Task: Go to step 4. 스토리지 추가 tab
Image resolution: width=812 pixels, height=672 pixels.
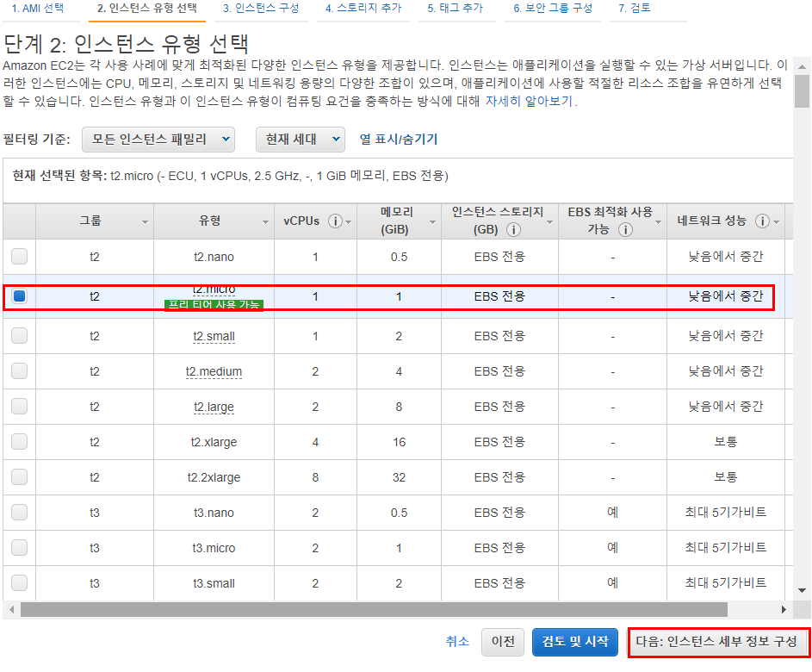Action: [x=363, y=9]
